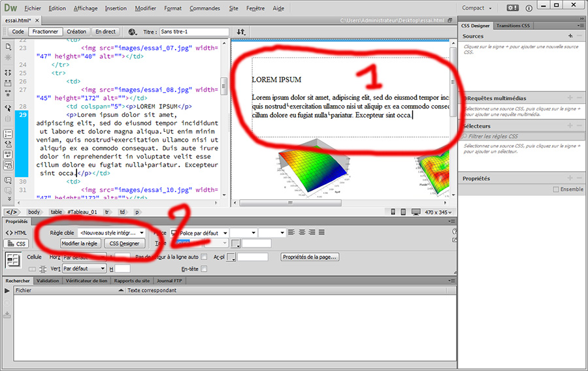588x371 pixels.
Task: Click the CSS Designer button in Properties
Action: tap(125, 244)
